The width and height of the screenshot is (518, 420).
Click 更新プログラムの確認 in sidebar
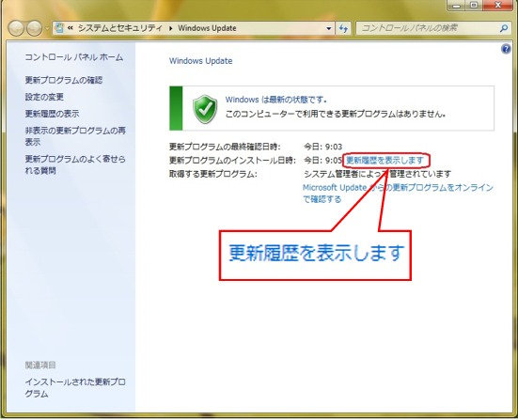tap(64, 80)
